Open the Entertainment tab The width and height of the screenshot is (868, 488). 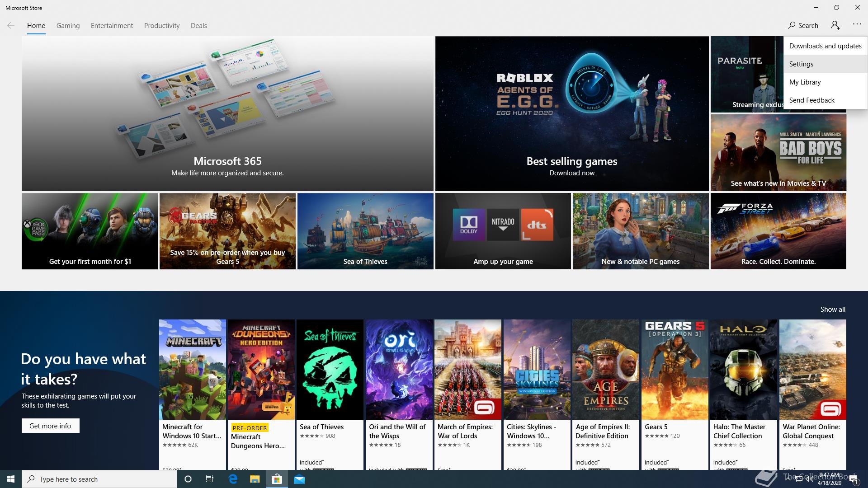112,26
